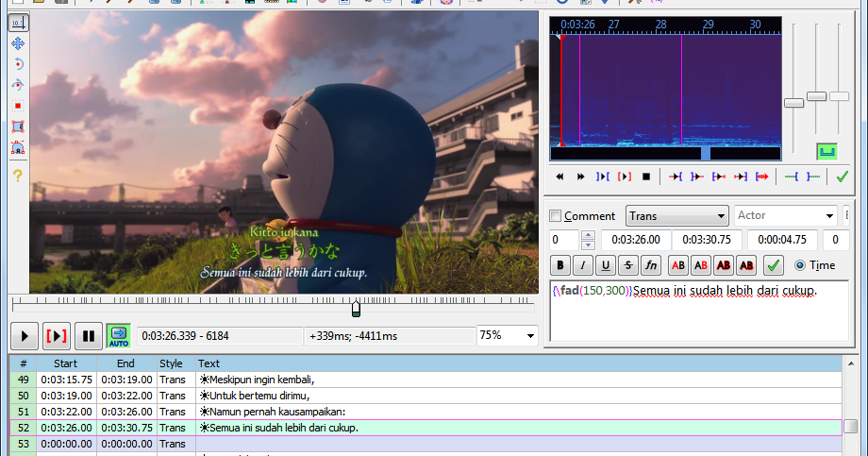Increase layer number with up stepper
The width and height of the screenshot is (868, 456).
[588, 235]
